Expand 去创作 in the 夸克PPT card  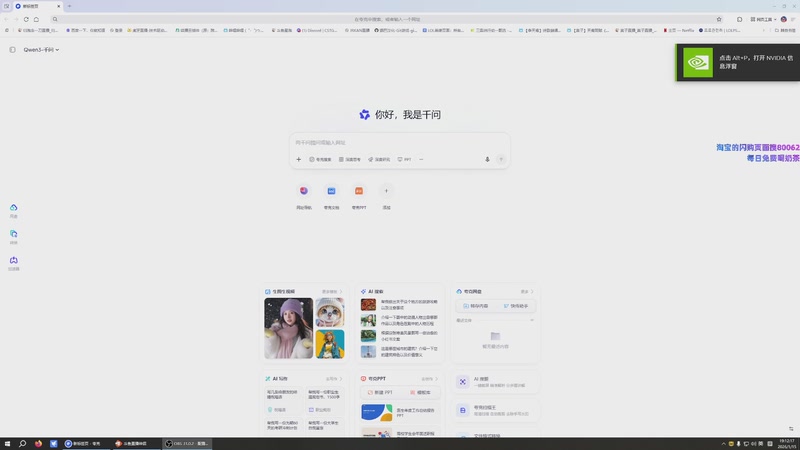(x=430, y=379)
